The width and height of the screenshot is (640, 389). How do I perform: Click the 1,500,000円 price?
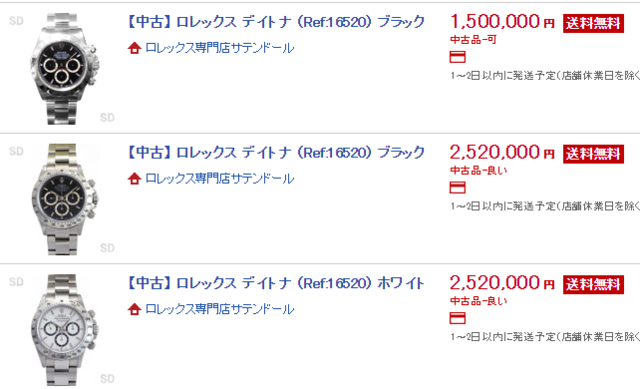click(502, 22)
